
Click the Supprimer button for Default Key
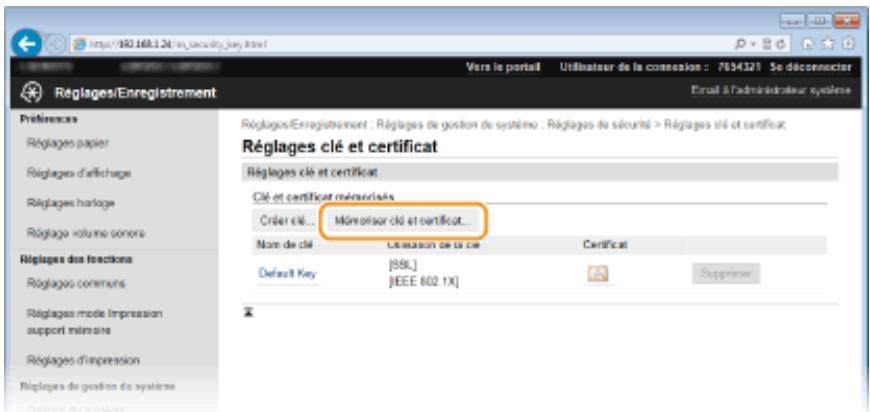(726, 273)
